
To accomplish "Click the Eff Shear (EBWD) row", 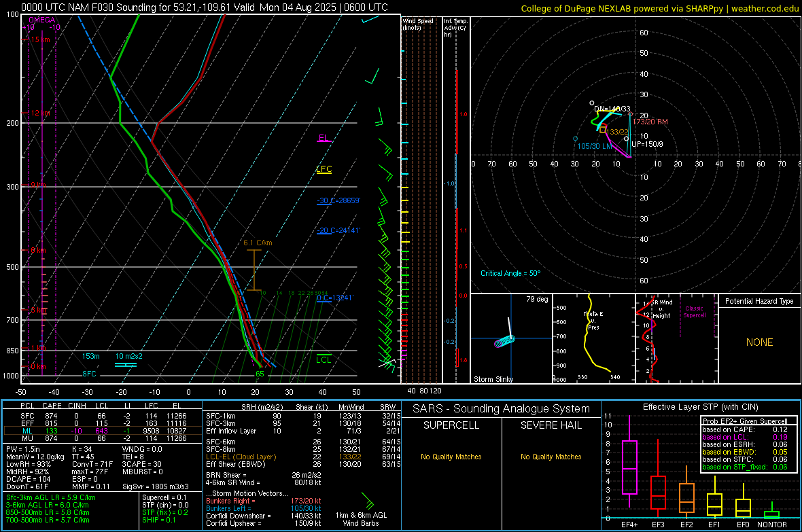I will (303, 464).
